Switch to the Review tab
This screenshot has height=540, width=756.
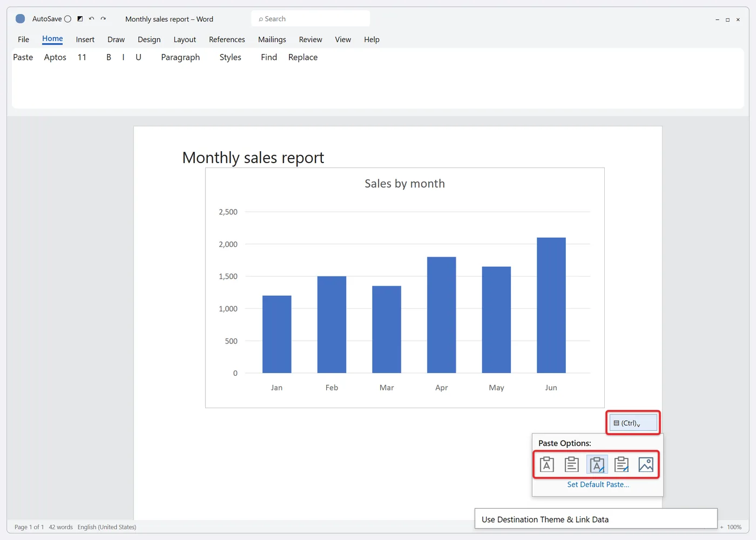[310, 39]
